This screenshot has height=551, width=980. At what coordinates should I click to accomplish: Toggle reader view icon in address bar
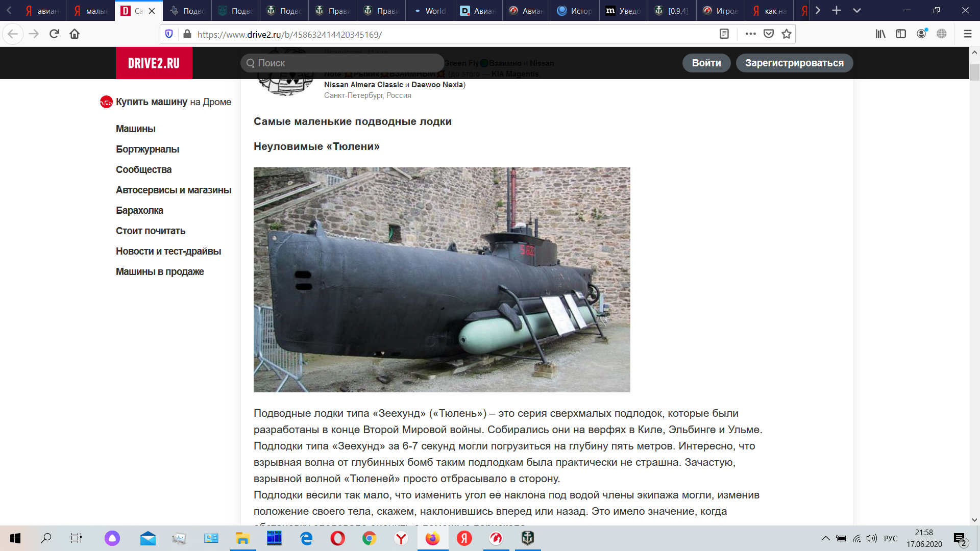coord(724,34)
